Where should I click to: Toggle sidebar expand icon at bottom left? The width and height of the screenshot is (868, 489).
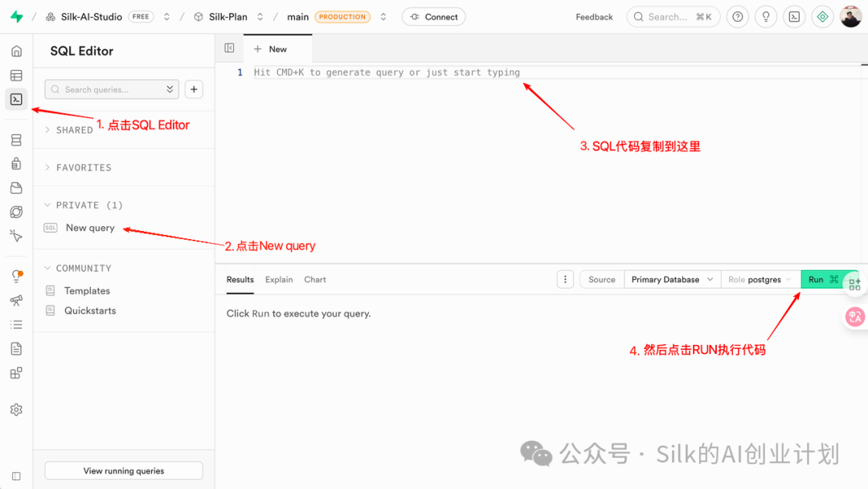click(x=17, y=476)
